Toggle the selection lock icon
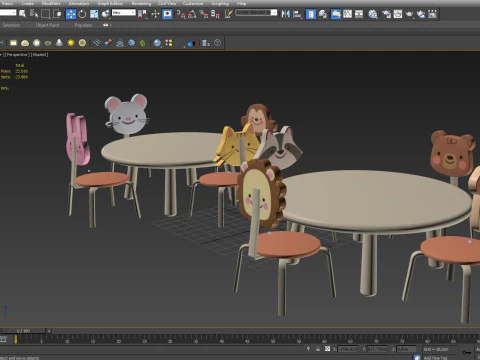Screen dimensions: 480x360 (318, 349)
